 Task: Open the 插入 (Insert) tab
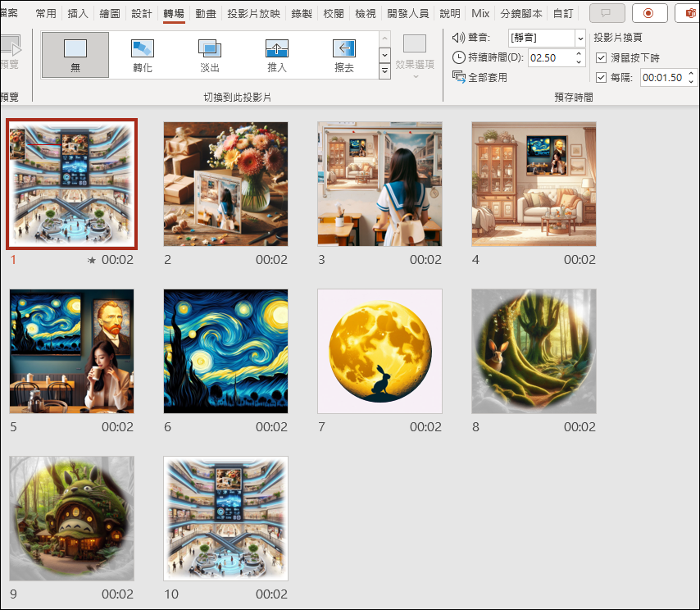[78, 13]
